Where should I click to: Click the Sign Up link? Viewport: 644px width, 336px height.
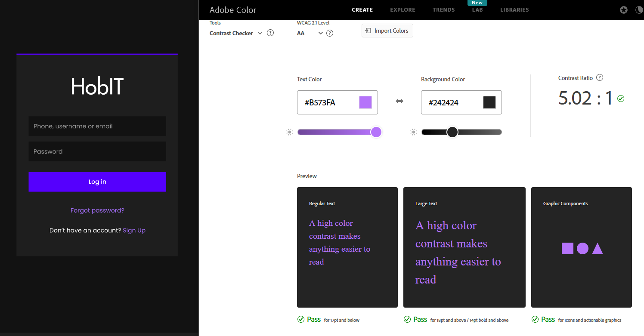pyautogui.click(x=134, y=230)
